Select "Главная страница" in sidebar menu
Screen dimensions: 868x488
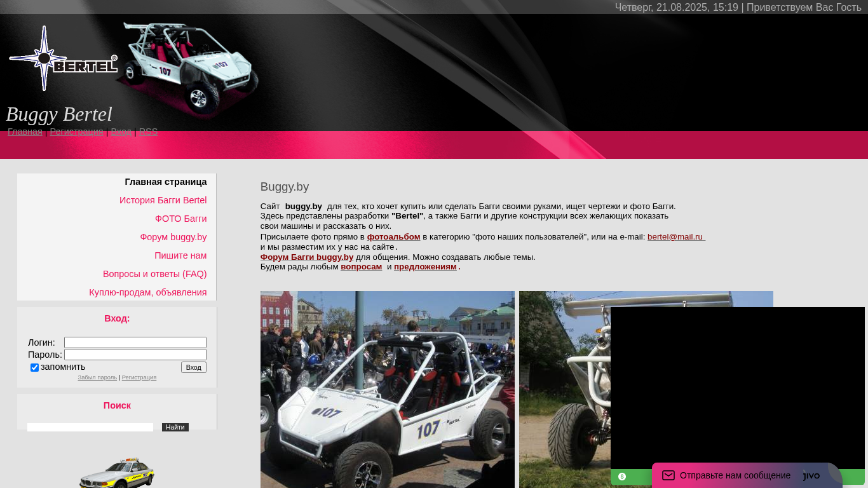(x=166, y=182)
